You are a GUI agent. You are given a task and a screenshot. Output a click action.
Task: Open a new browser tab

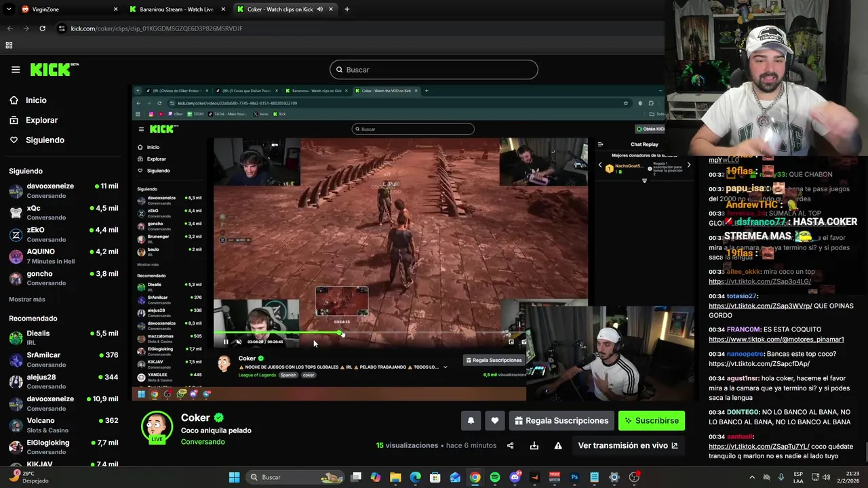(347, 9)
